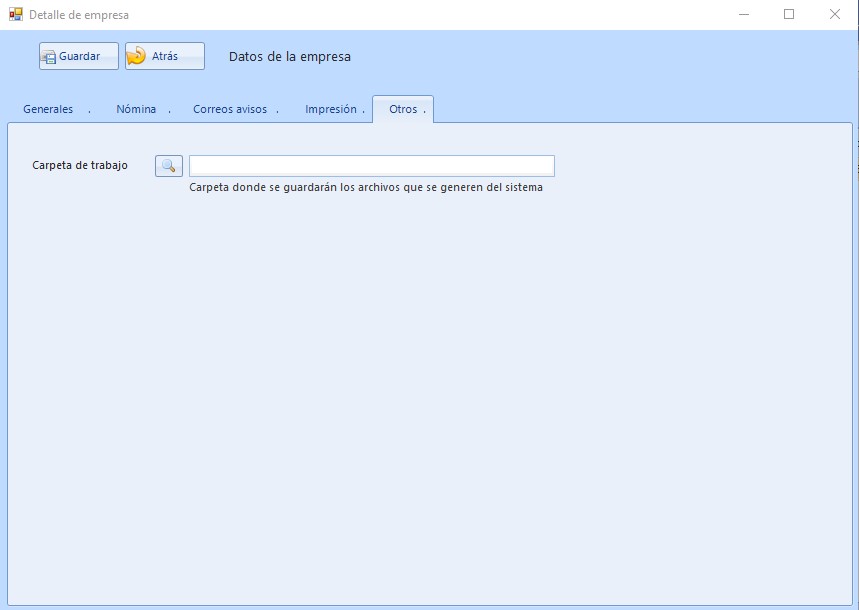The image size is (859, 610).
Task: Click the 'Datos de la empresa' heading
Action: click(x=290, y=56)
